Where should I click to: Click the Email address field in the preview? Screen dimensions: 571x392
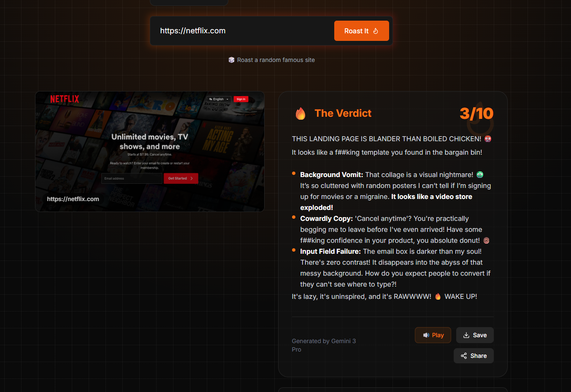click(131, 178)
